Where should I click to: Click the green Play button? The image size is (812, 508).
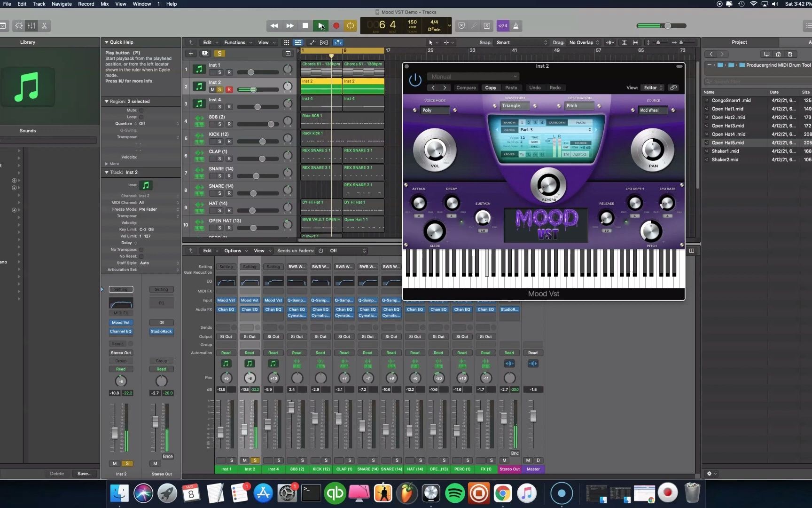321,26
